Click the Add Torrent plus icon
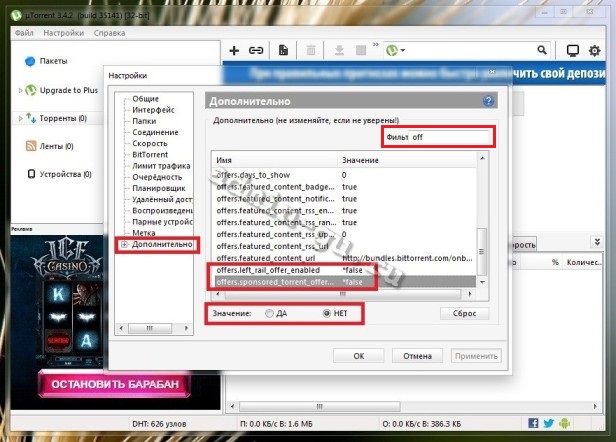This screenshot has width=616, height=442. (234, 50)
